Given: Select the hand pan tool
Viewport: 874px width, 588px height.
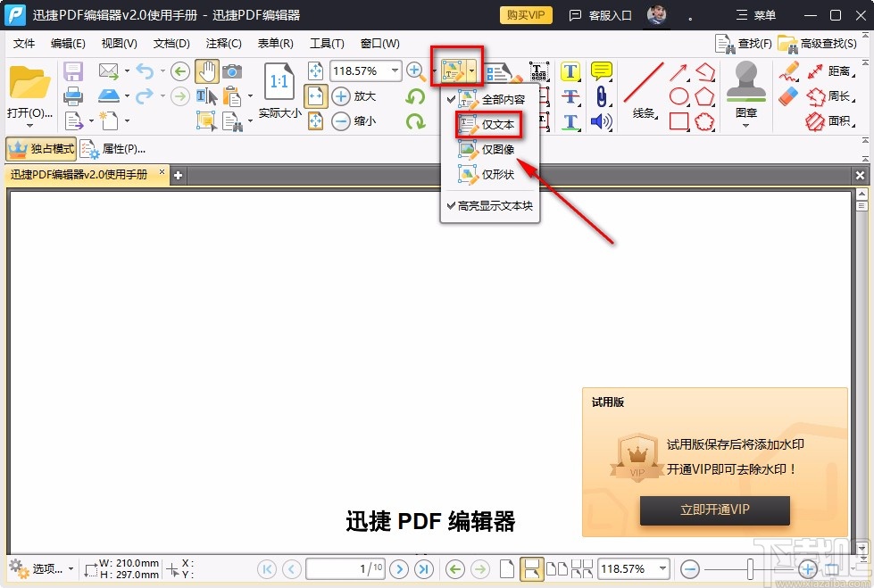Looking at the screenshot, I should [x=207, y=71].
